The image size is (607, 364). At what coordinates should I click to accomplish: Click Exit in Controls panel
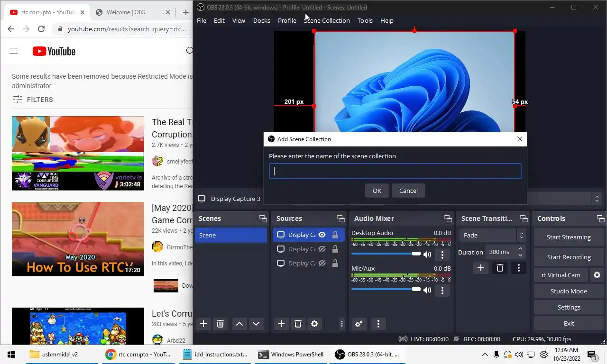(569, 323)
